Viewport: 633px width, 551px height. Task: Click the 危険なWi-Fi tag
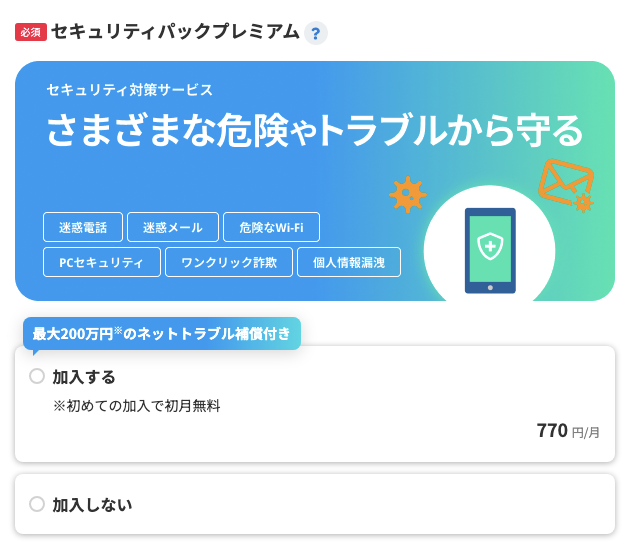(x=271, y=227)
